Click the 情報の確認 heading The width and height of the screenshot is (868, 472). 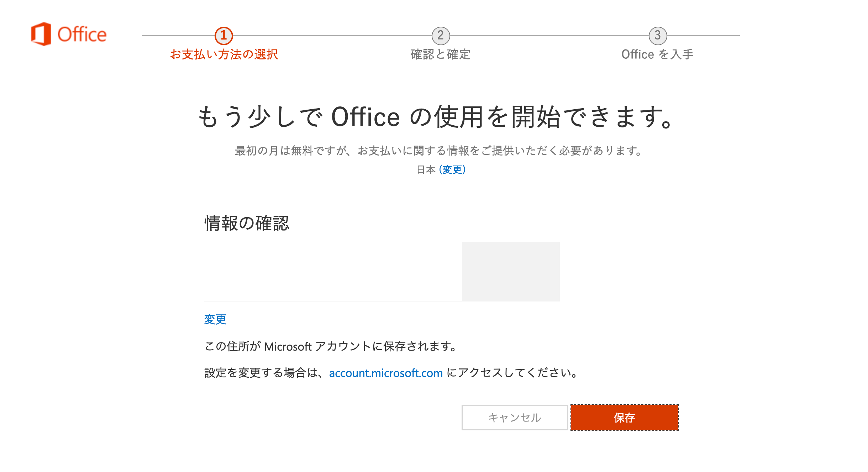pyautogui.click(x=247, y=224)
